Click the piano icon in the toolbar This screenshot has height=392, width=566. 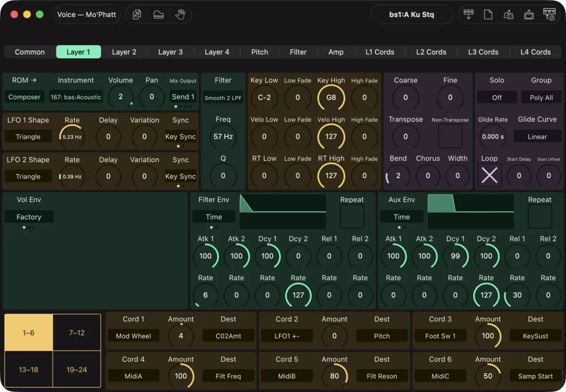(158, 15)
